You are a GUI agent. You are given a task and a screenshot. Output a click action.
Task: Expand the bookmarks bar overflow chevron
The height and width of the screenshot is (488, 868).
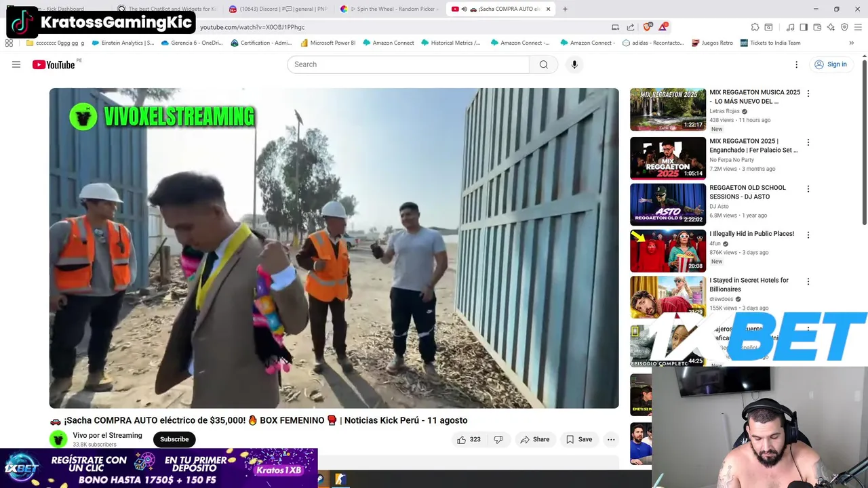851,43
